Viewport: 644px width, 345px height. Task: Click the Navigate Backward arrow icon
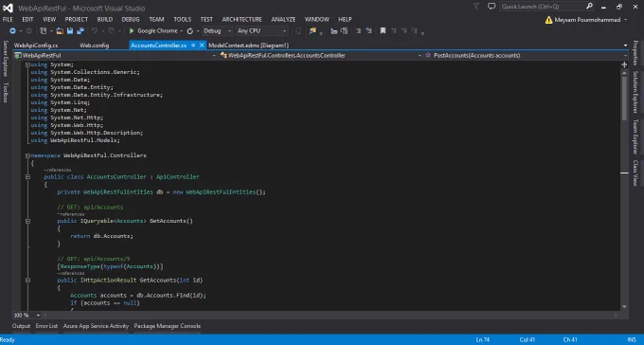(12, 31)
